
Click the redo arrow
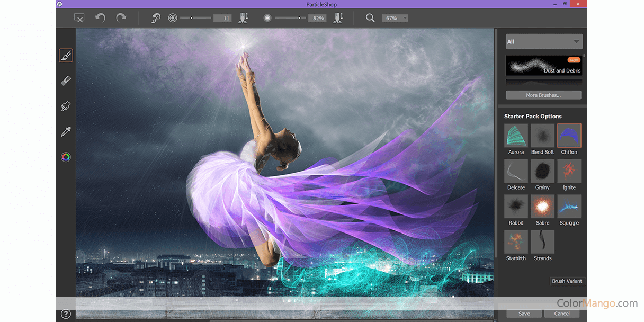tap(121, 18)
